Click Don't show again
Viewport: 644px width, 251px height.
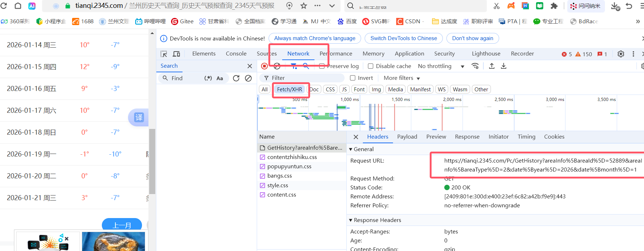(472, 38)
